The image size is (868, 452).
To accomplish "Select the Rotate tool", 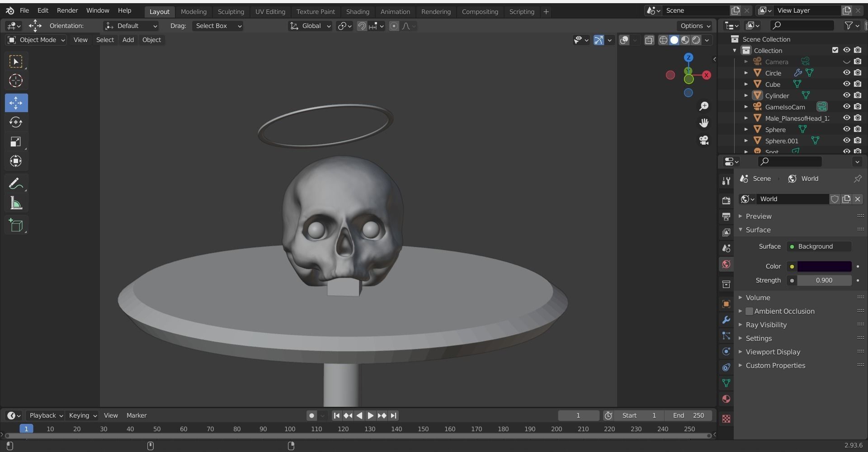I will (x=16, y=122).
